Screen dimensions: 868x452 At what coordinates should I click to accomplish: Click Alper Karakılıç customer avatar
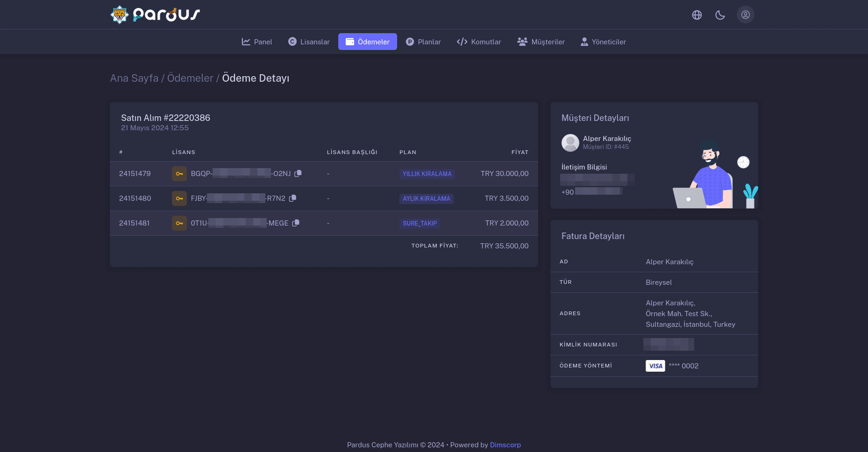click(x=570, y=142)
